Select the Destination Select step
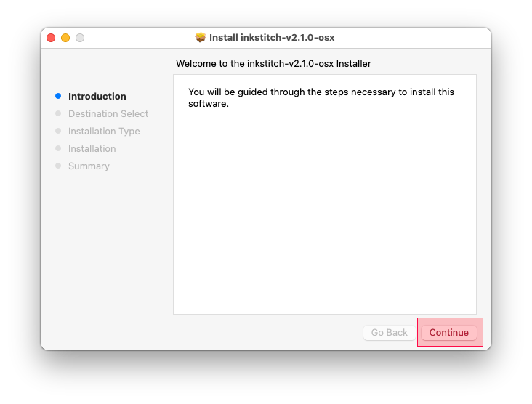Screen dimensions: 532x404 108,113
